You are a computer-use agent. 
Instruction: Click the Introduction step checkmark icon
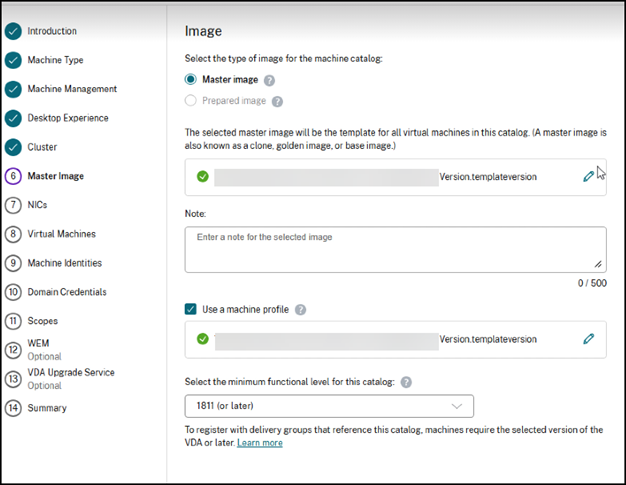coord(13,31)
